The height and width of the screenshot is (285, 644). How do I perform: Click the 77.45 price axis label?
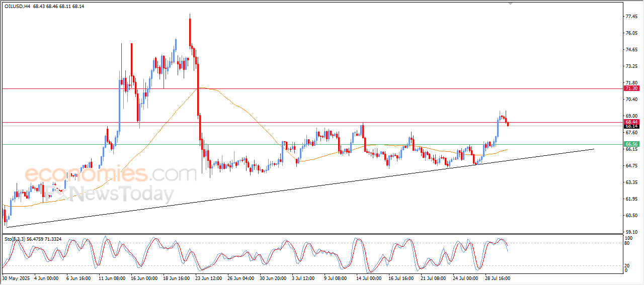(x=631, y=17)
